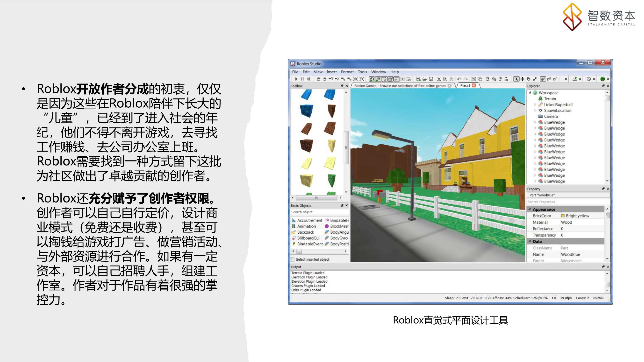Screen dimensions: 644x362
Task: Close the Place1 tab
Action: (474, 85)
